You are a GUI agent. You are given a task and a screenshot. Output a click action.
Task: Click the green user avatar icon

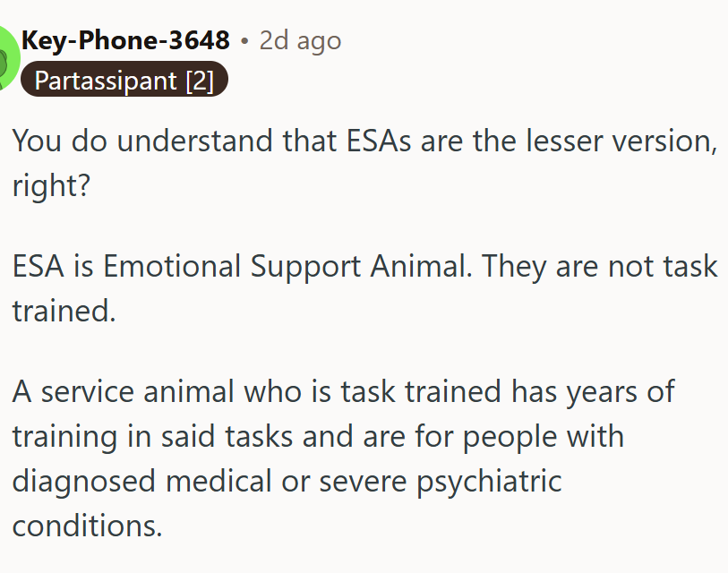(4, 58)
